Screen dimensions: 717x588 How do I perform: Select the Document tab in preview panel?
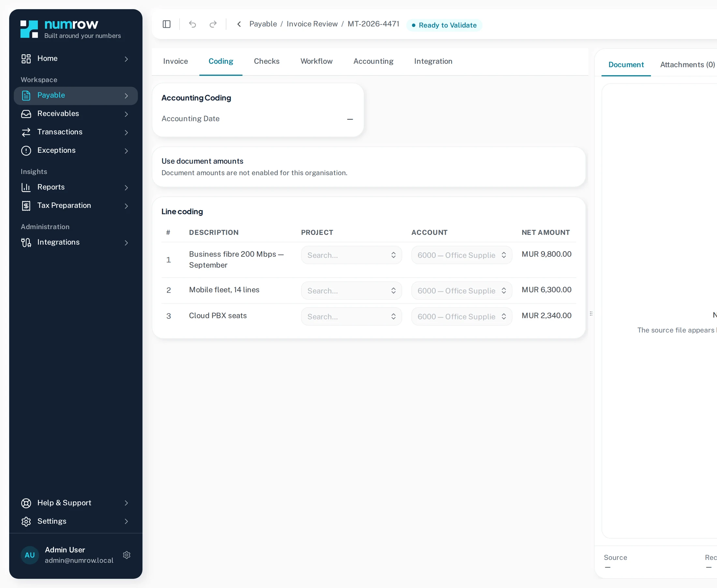pyautogui.click(x=626, y=65)
